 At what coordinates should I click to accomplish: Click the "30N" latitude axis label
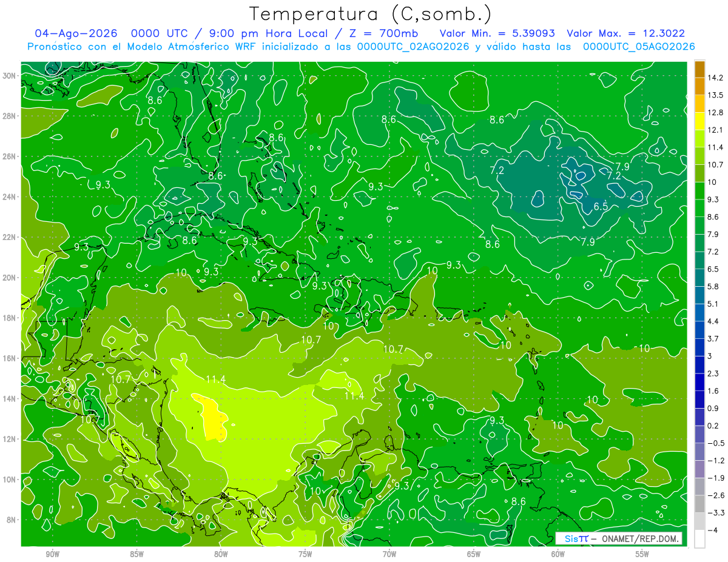pyautogui.click(x=9, y=75)
